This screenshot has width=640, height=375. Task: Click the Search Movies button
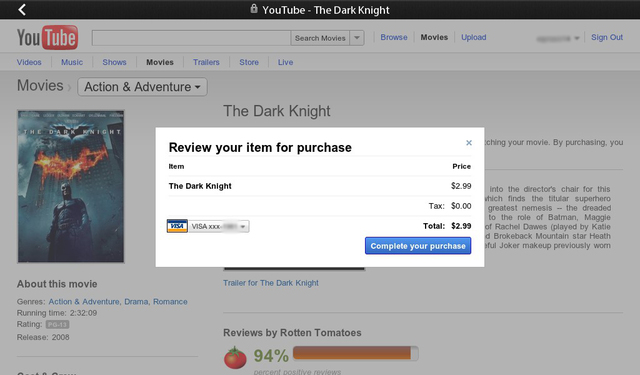coord(320,38)
